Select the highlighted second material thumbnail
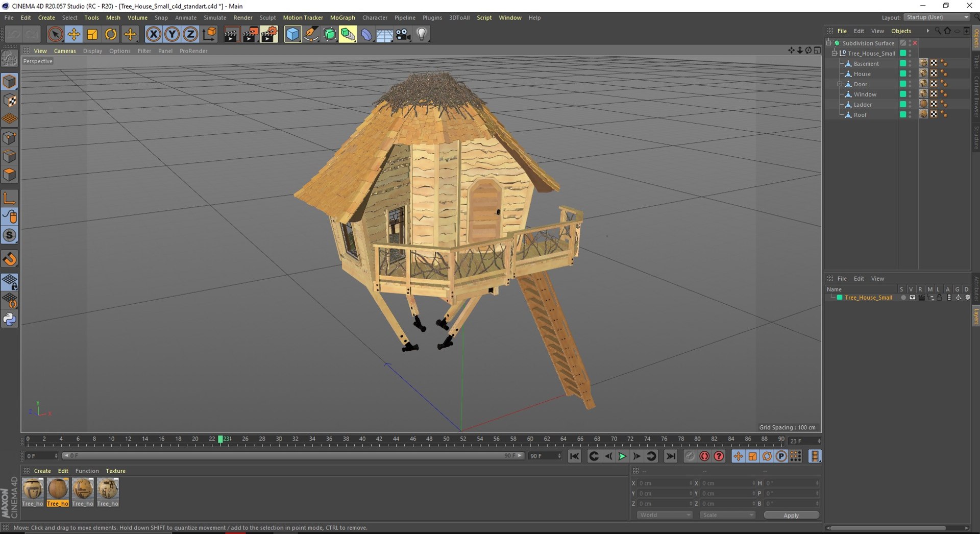The image size is (980, 534). point(58,492)
